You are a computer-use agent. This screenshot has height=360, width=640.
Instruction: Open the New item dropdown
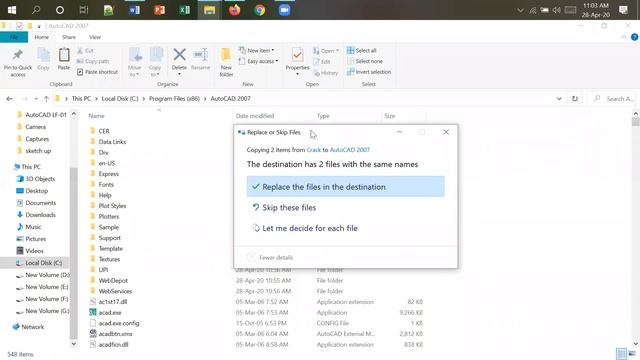256,51
